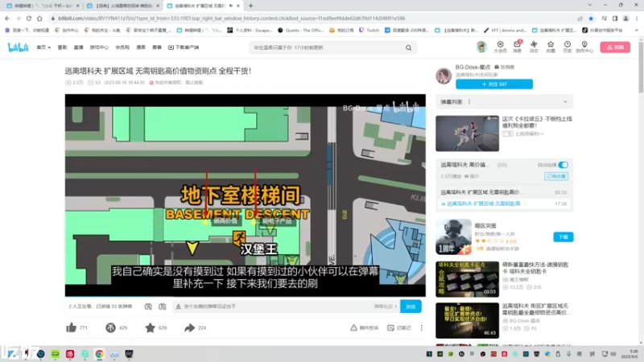Viewport: 644px width, 362px height.
Task: Open the user avatar in header
Action: pos(481,47)
